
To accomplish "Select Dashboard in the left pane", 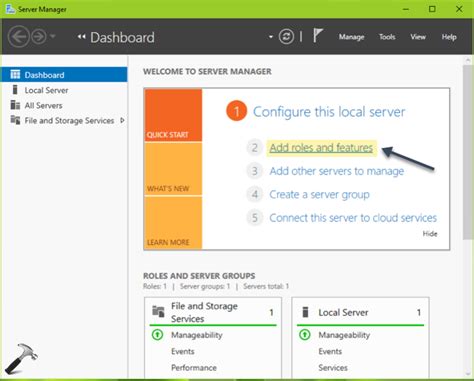I will pos(64,75).
